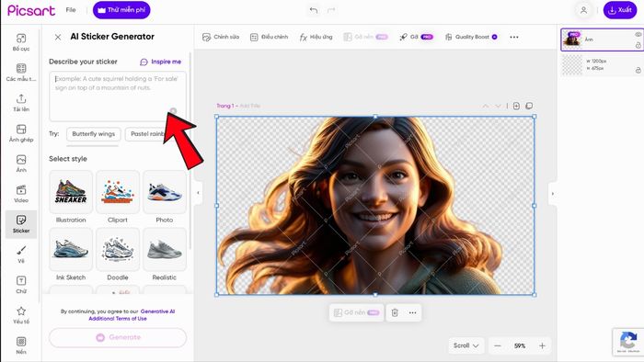644x362 pixels.
Task: Click the duplicate page icon
Action: tap(529, 106)
